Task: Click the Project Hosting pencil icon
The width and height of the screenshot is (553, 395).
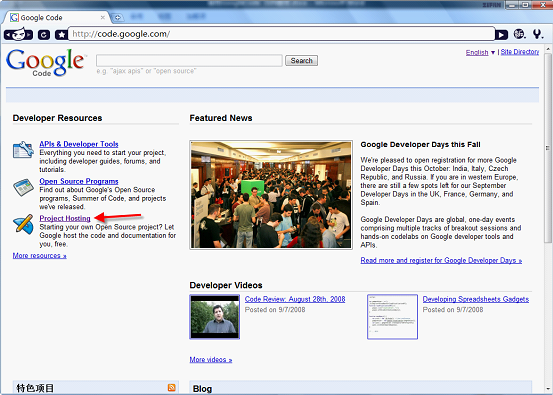Action: pos(23,224)
